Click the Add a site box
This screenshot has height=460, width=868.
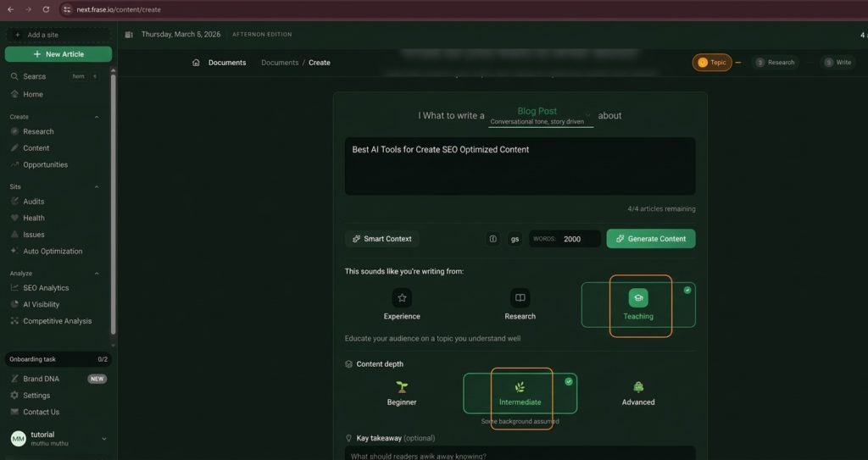coord(58,35)
